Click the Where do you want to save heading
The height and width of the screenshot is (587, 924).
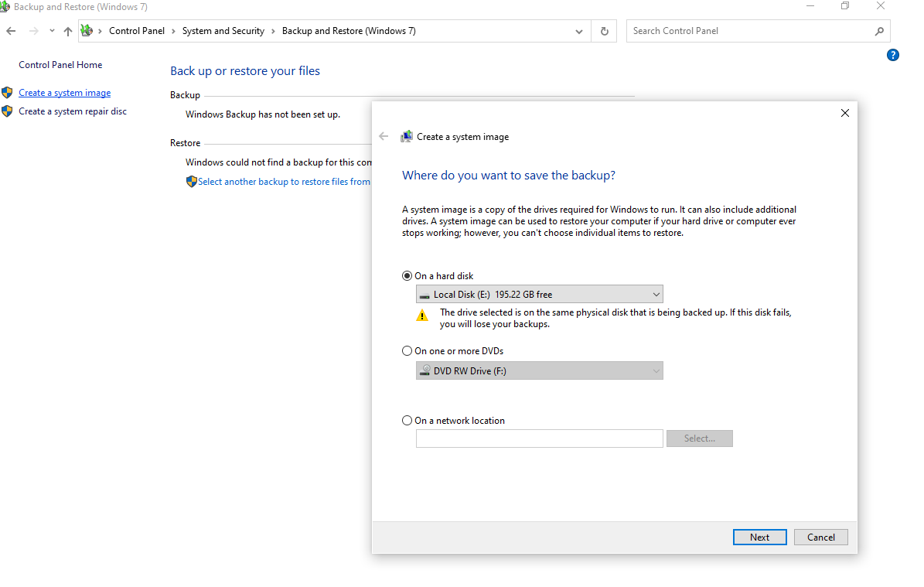pyautogui.click(x=509, y=175)
